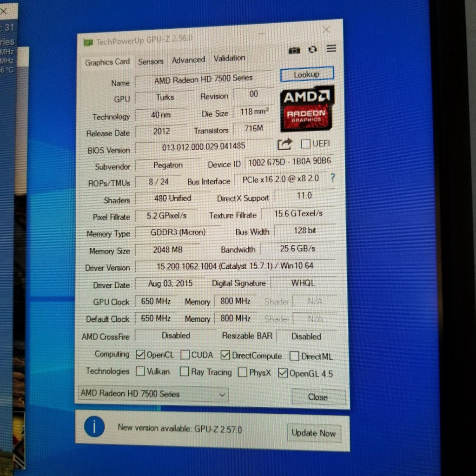The width and height of the screenshot is (476, 476).
Task: Open the AMD Radeon HD 7500 Series dropdown
Action: click(153, 394)
